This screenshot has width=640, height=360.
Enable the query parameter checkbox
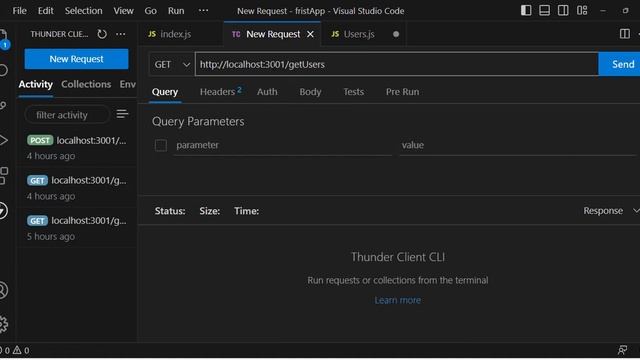pos(161,145)
